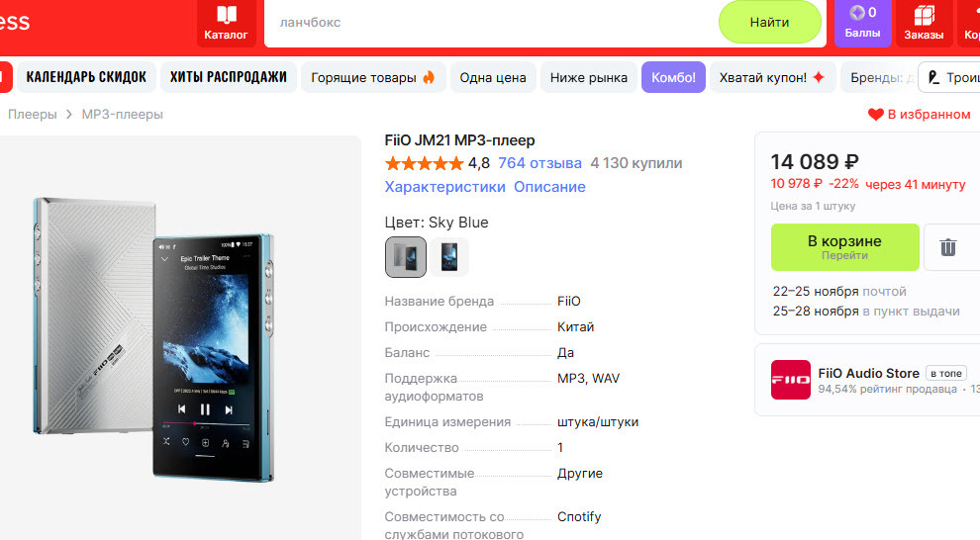
Task: Open Баллы points icon
Action: 857,13
